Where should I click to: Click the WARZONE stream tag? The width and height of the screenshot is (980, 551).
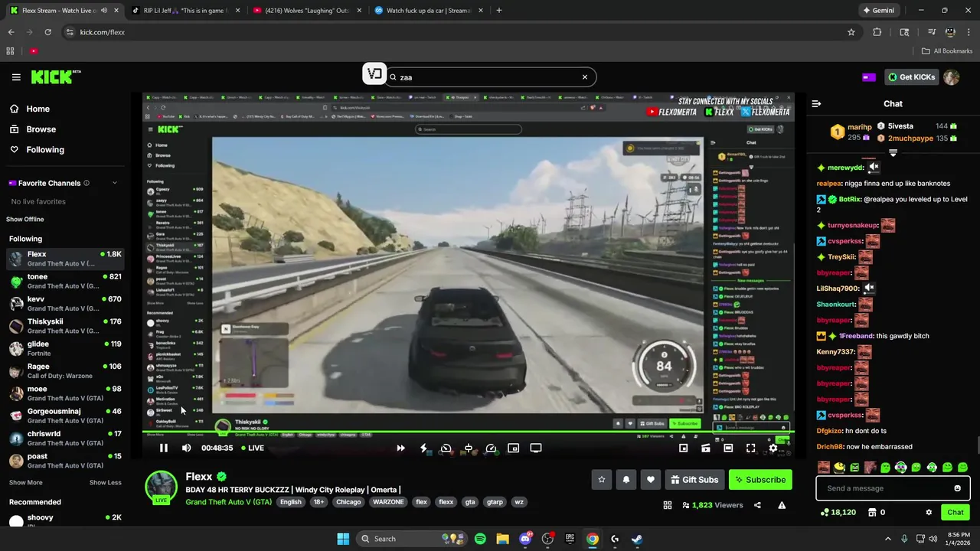[x=388, y=502]
